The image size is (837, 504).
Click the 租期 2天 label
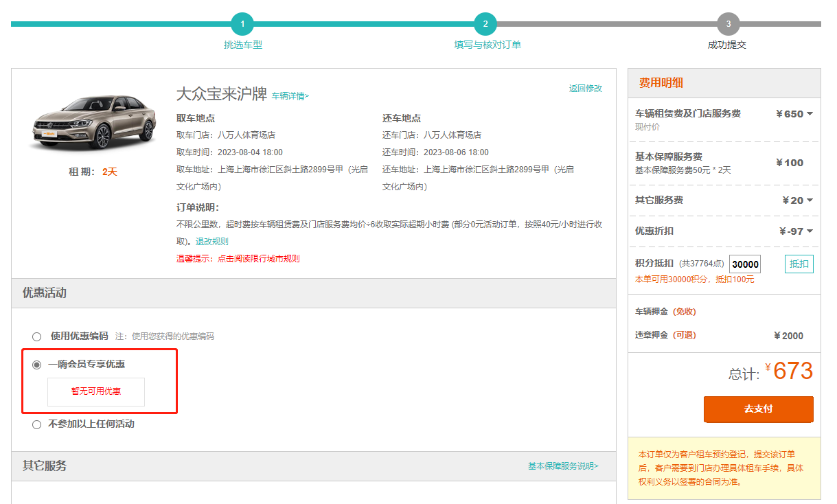(93, 172)
